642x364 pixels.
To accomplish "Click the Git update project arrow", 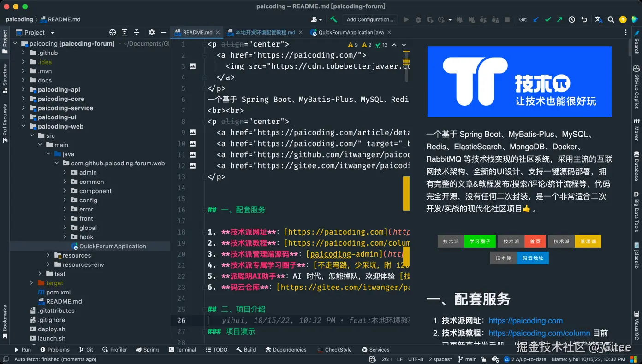I will click(x=536, y=19).
